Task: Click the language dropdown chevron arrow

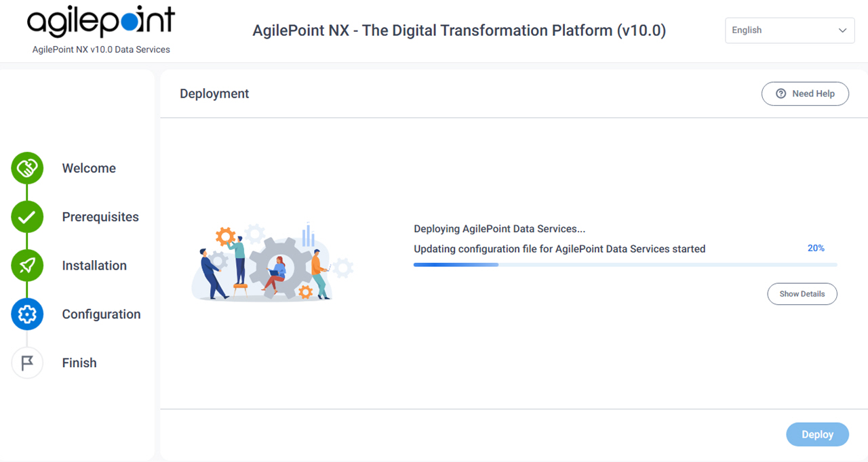Action: coord(842,30)
